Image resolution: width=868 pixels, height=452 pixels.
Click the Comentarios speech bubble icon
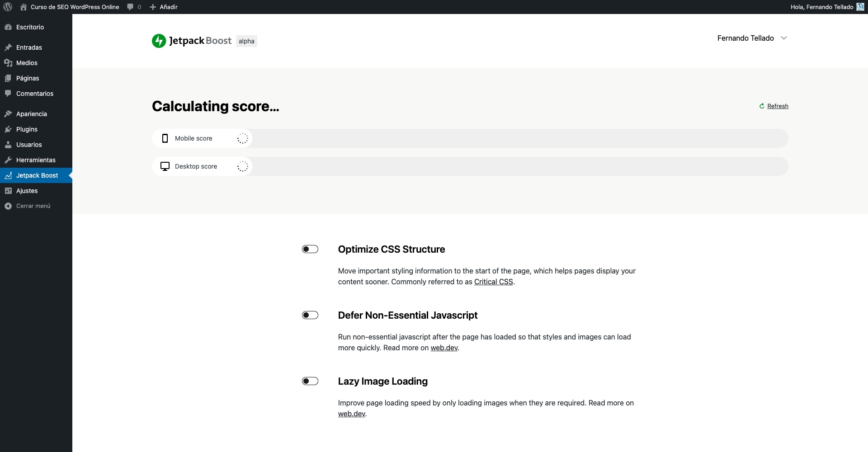tap(8, 94)
